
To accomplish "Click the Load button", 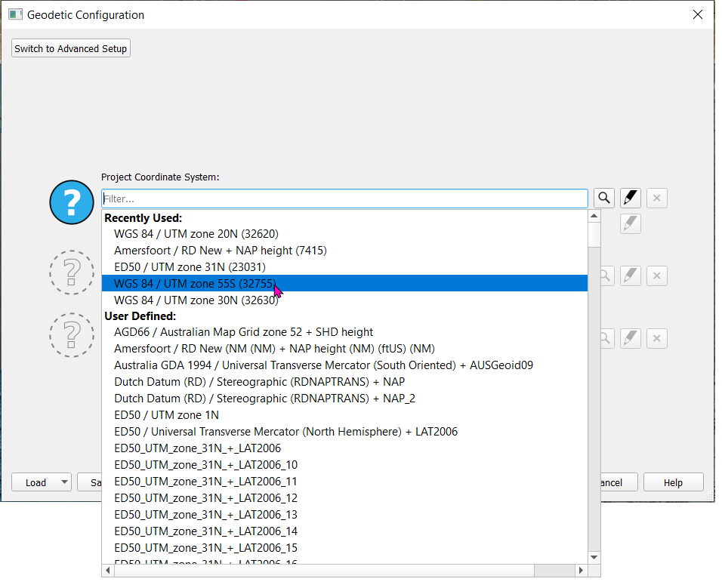I will [x=35, y=482].
